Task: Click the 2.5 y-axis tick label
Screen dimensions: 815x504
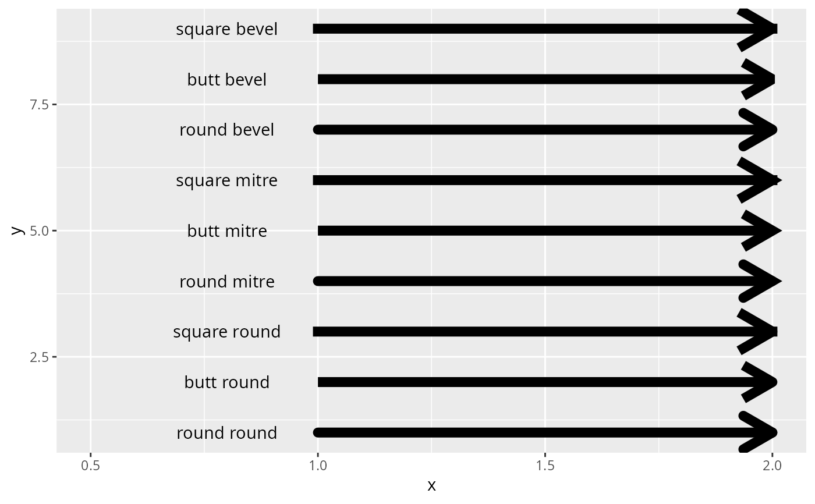Action: [x=39, y=357]
